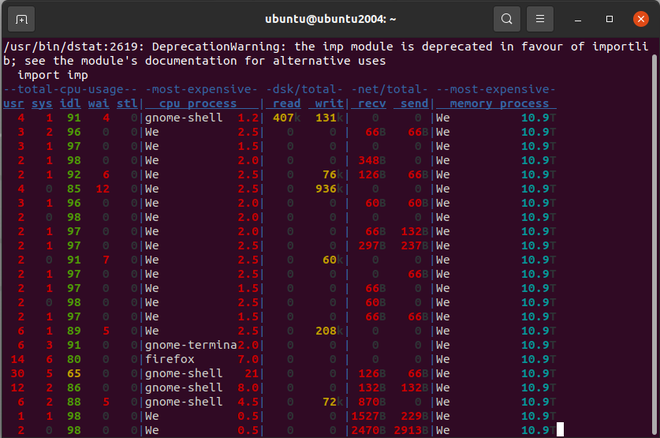This screenshot has height=438, width=660.
Task: Open a new terminal tab
Action: [x=21, y=19]
